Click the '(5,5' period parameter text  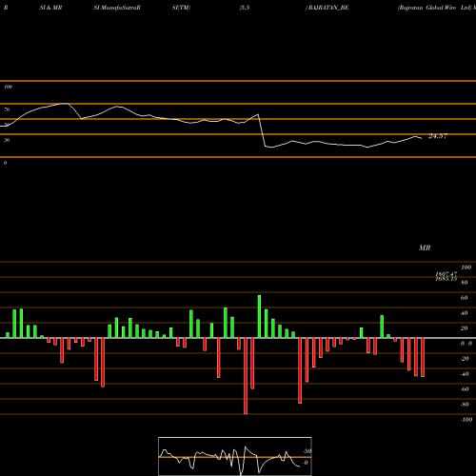pos(245,8)
